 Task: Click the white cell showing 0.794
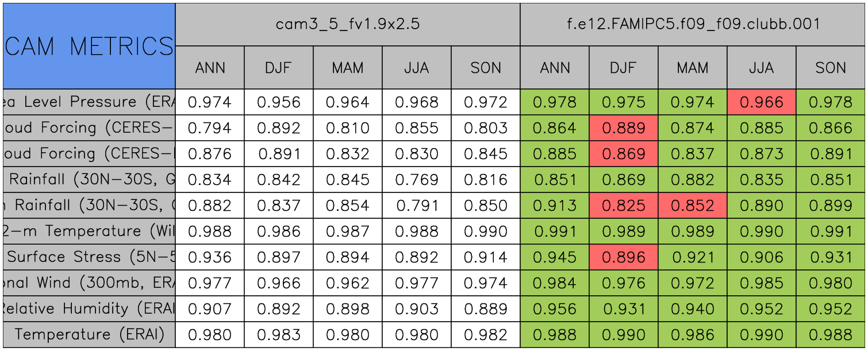pyautogui.click(x=210, y=128)
